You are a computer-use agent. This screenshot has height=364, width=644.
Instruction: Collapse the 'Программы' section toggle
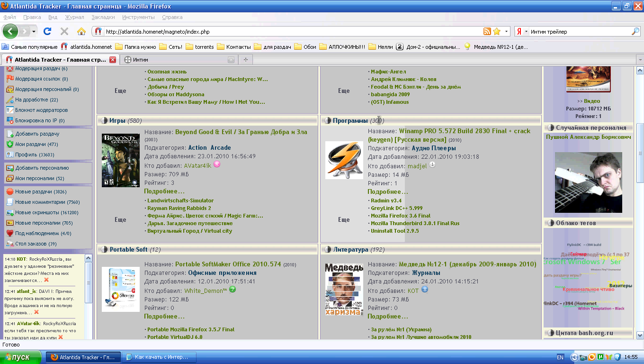(x=327, y=120)
